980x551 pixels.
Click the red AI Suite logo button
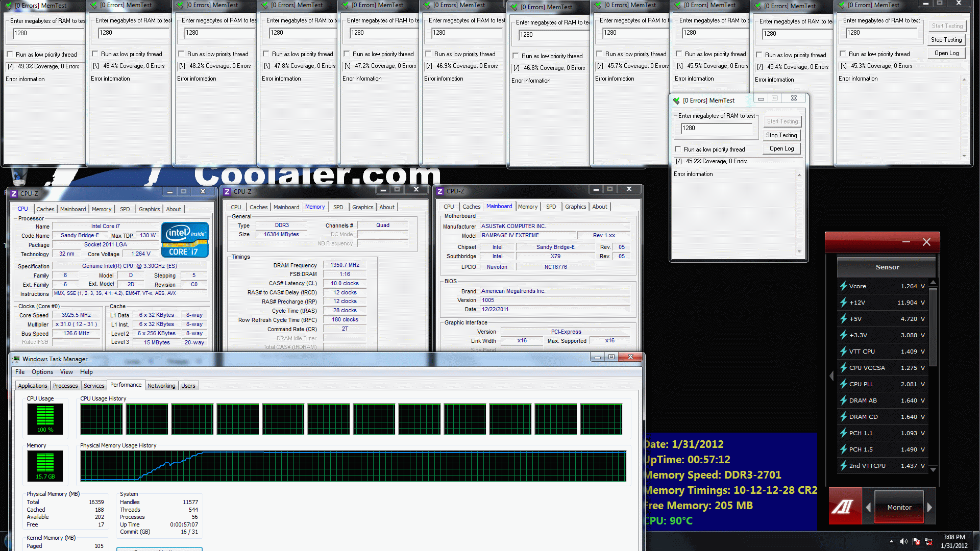click(845, 506)
